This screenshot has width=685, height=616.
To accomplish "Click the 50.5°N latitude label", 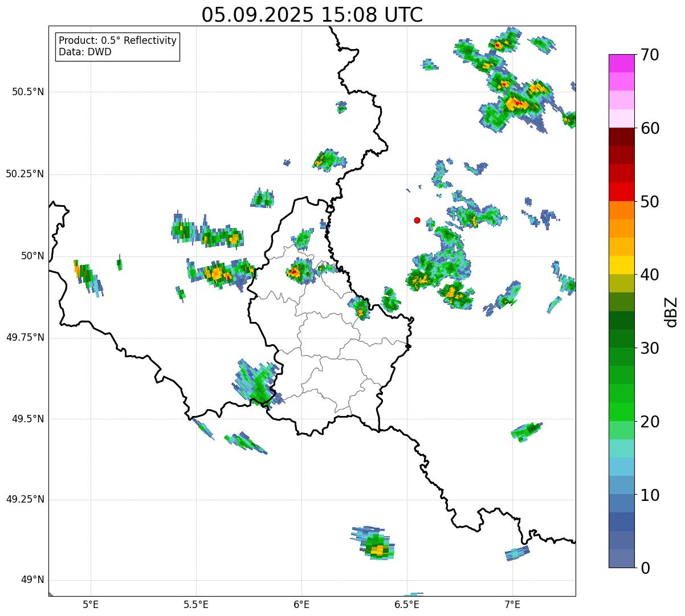I will coord(27,92).
